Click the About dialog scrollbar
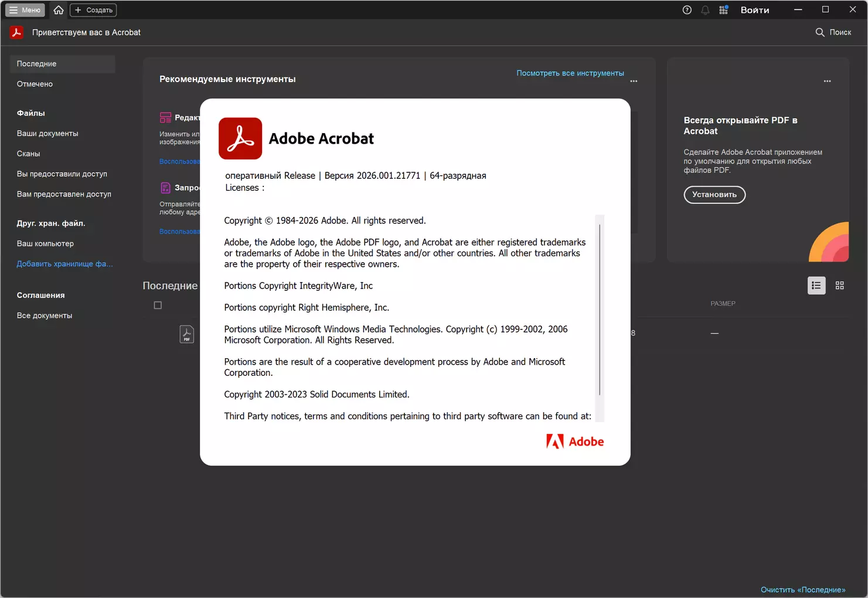868x598 pixels. (600, 310)
